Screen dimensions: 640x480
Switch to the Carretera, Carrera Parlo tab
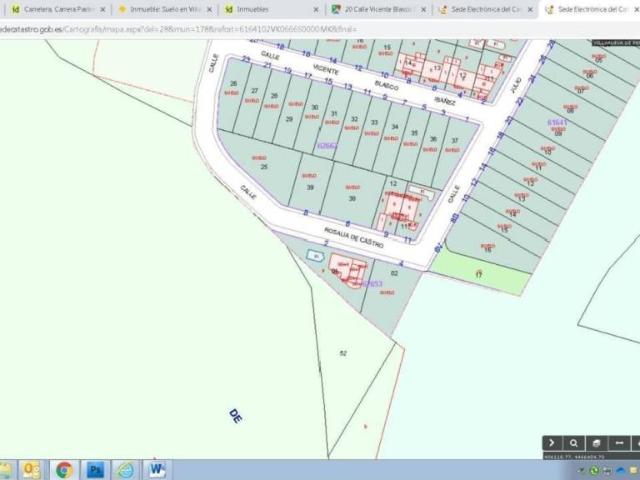click(x=55, y=9)
